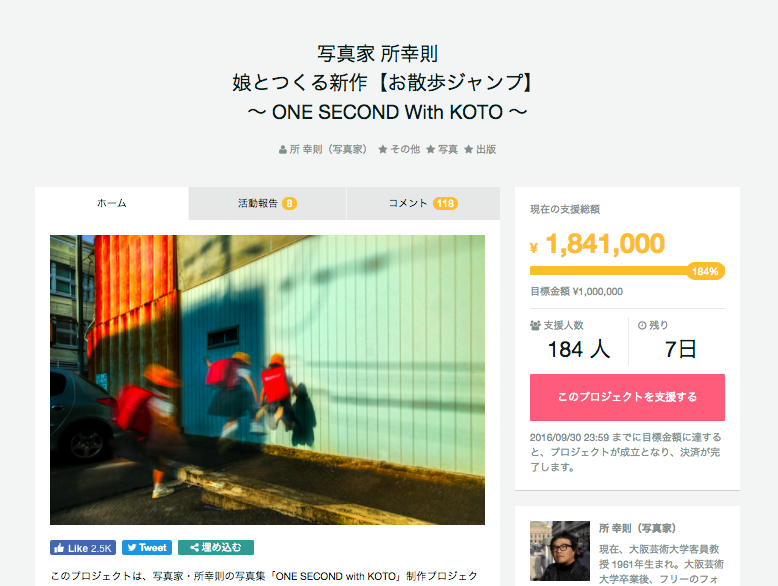Open the コメント tab
The image size is (778, 586).
(423, 203)
